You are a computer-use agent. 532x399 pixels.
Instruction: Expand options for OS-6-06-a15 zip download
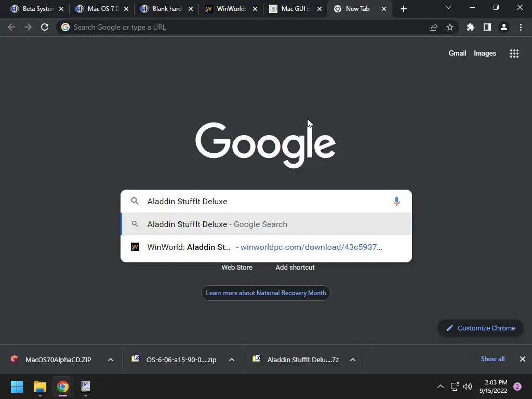232,360
